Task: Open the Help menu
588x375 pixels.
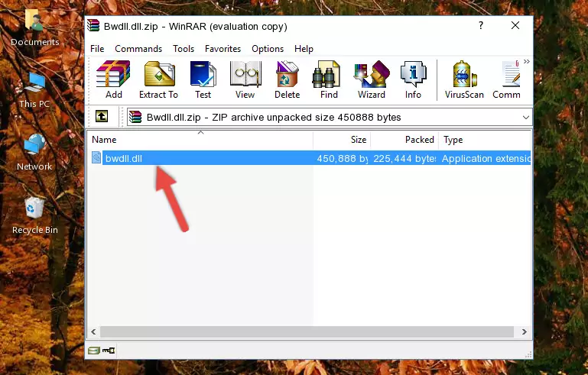Action: click(304, 49)
